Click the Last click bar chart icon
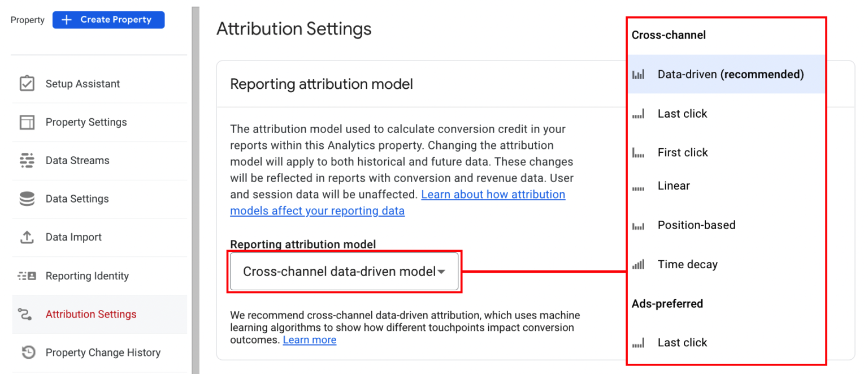The width and height of the screenshot is (868, 374). click(x=639, y=113)
